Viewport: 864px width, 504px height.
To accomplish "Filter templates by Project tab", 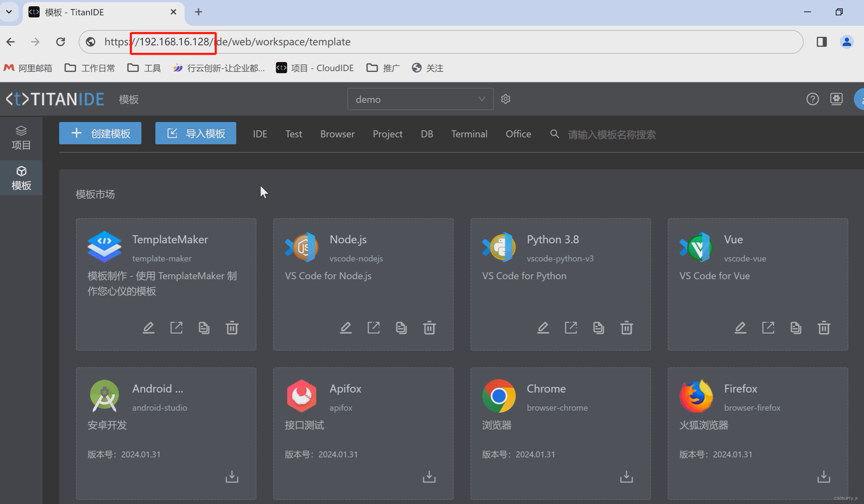I will 387,134.
